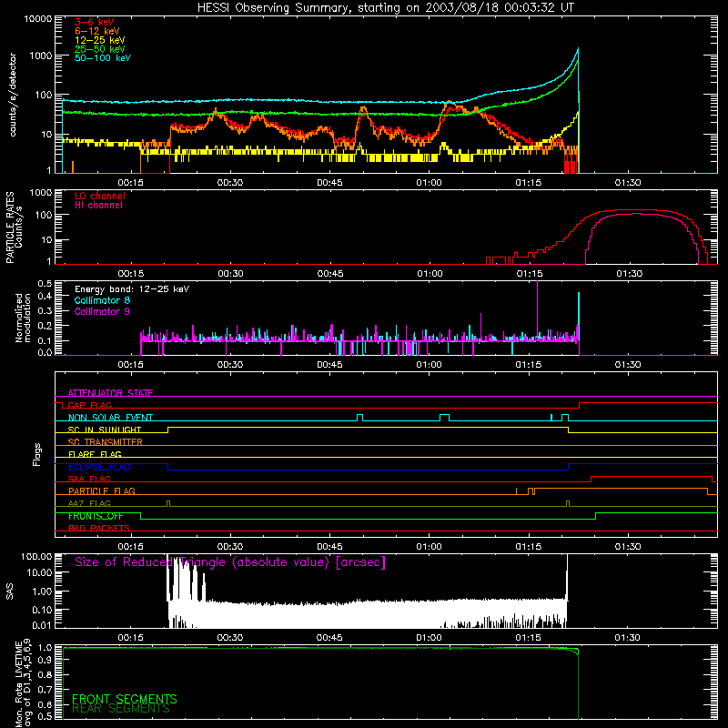Click the GAP_FLAG label
Viewport: 728px width, 728px height.
[90, 405]
